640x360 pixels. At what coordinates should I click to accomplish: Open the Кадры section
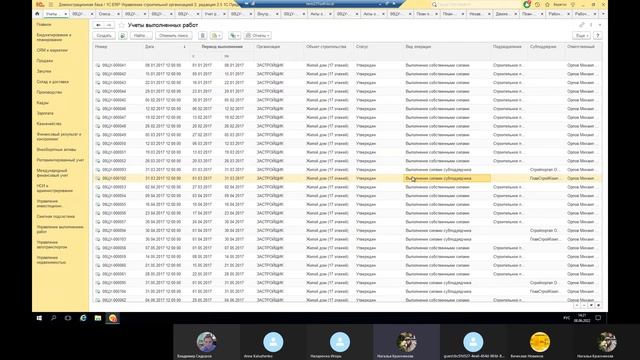tap(42, 103)
